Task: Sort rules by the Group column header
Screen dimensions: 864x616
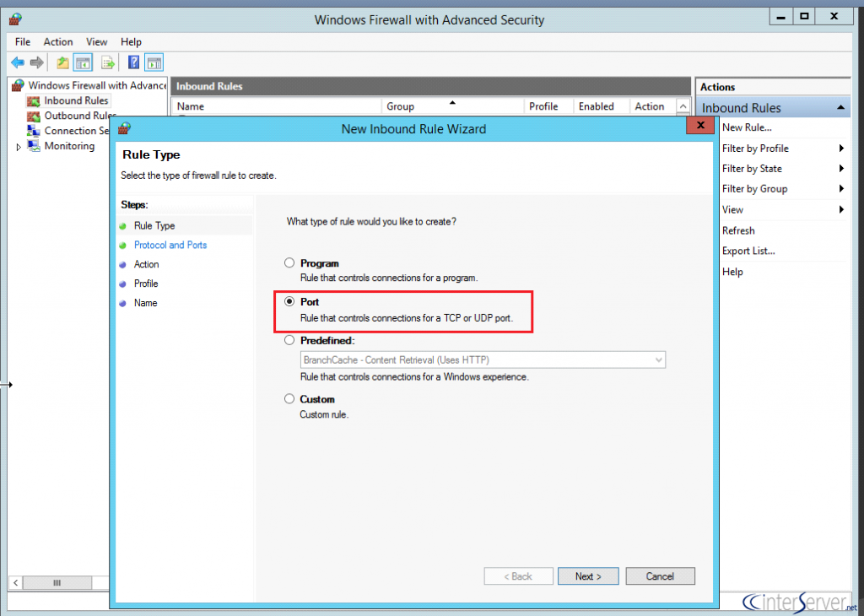Action: coord(452,106)
